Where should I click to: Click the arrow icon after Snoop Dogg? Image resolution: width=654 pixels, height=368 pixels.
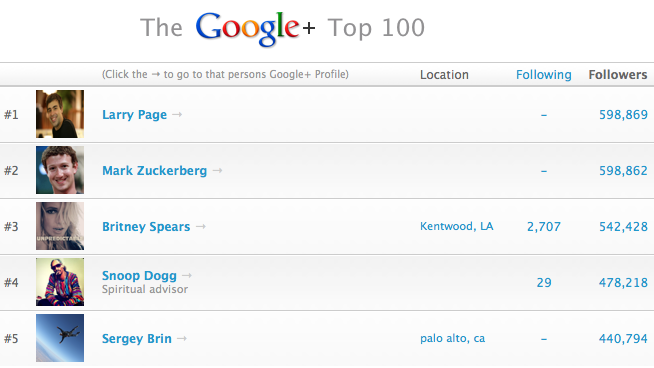click(x=187, y=275)
